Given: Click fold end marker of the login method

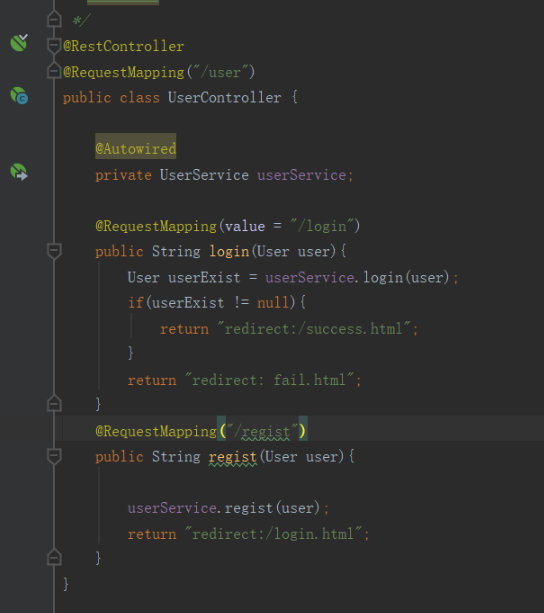Looking at the screenshot, I should (x=54, y=403).
